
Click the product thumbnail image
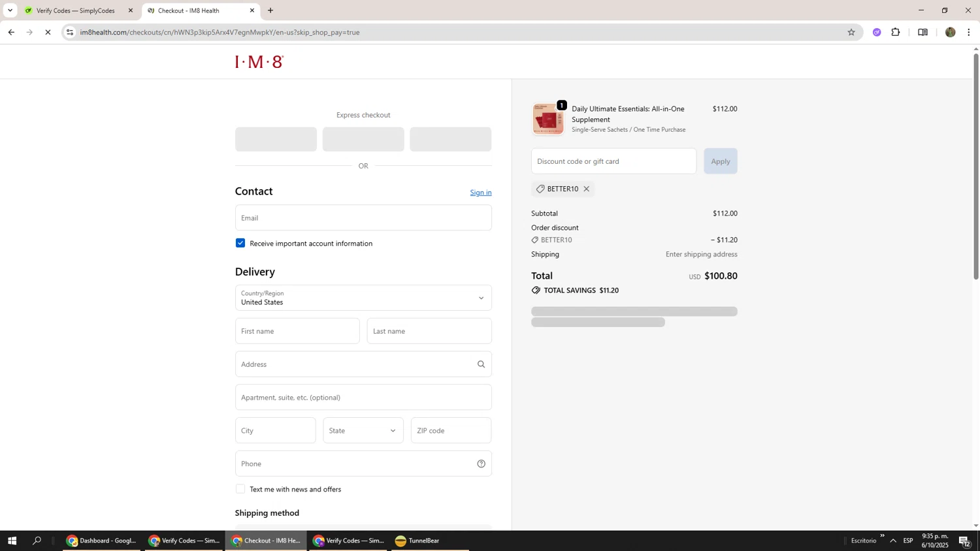pyautogui.click(x=547, y=119)
